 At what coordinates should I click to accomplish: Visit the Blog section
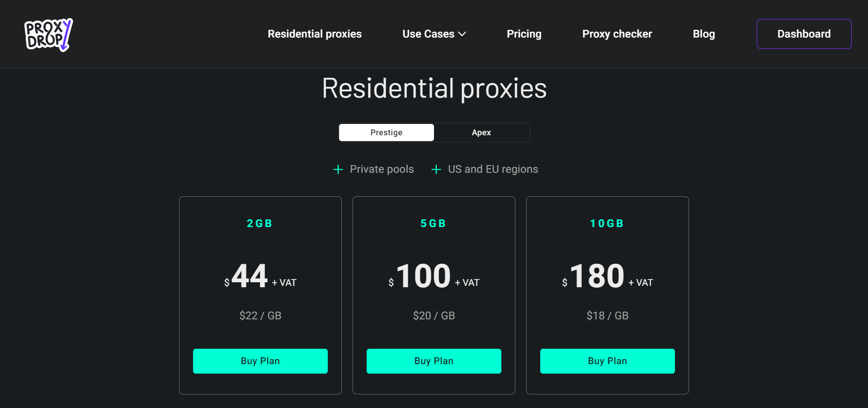(703, 34)
